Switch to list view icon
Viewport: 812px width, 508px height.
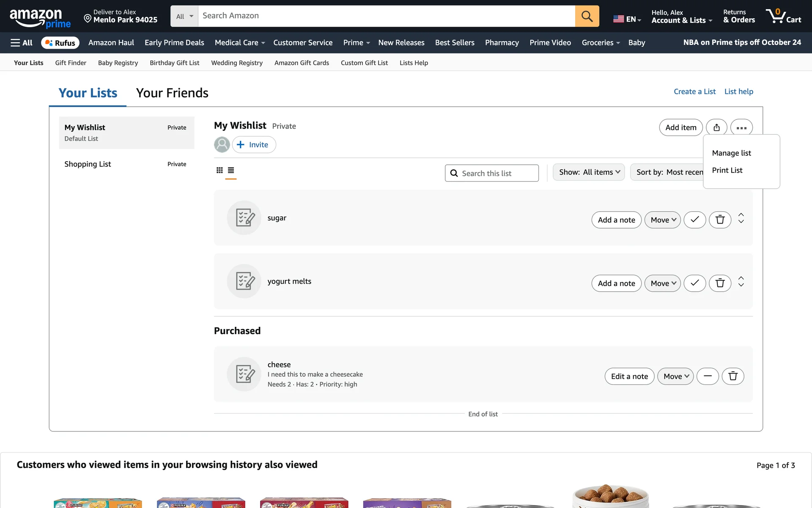[231, 170]
